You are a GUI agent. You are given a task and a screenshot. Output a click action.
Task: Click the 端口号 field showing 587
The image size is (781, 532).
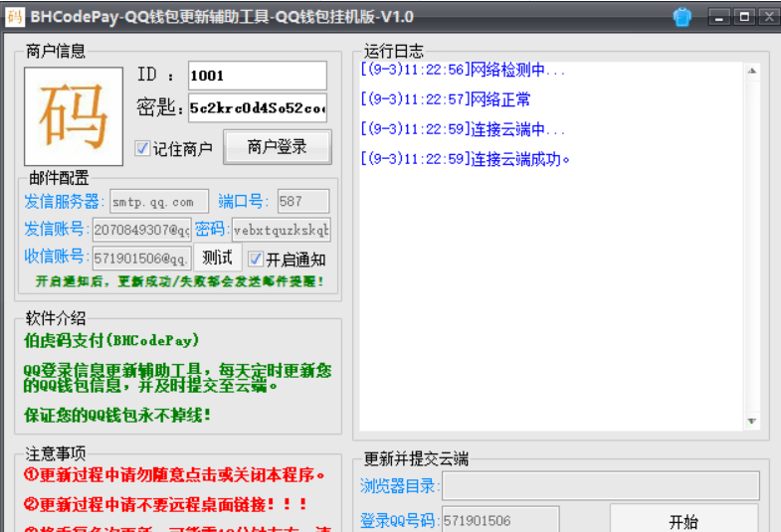[x=302, y=202]
